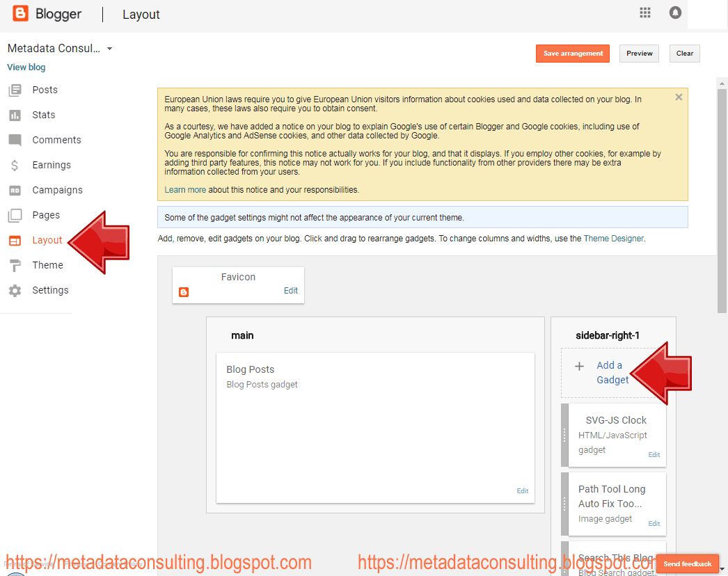Image resolution: width=728 pixels, height=576 pixels.
Task: Click the 'sidebar-right-1' section heading
Action: click(608, 335)
